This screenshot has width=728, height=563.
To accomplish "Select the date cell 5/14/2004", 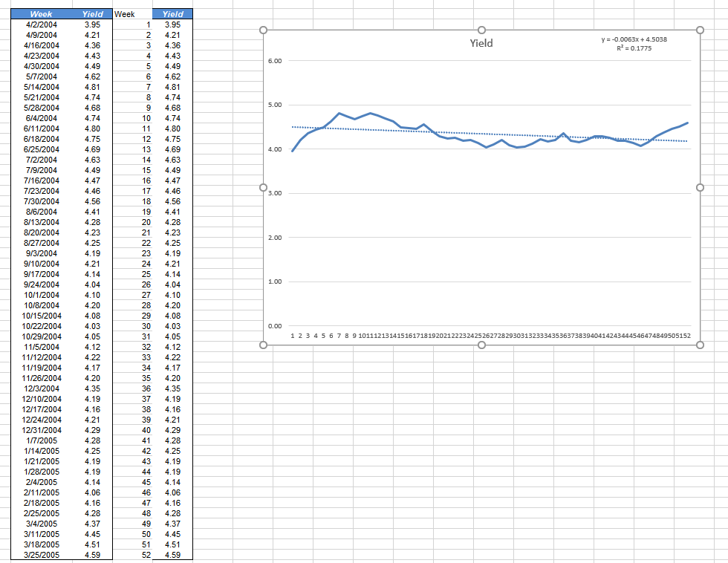I will (42, 87).
